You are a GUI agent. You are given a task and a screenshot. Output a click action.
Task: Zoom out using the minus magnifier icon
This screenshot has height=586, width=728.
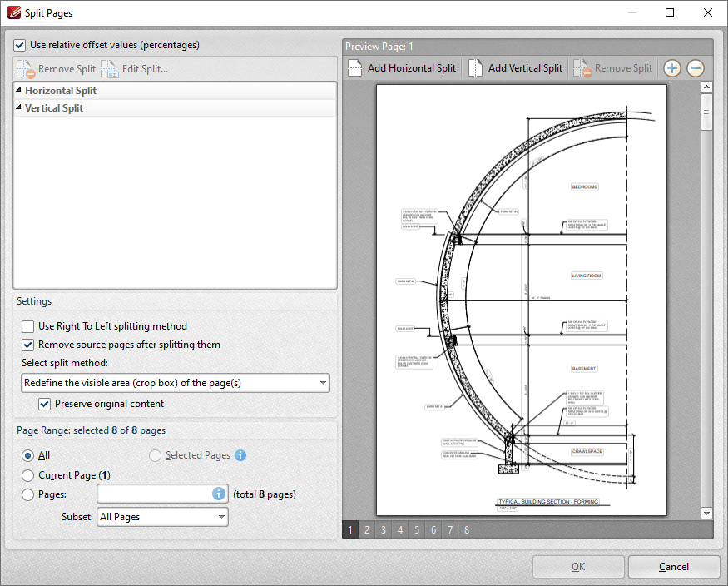(x=695, y=67)
